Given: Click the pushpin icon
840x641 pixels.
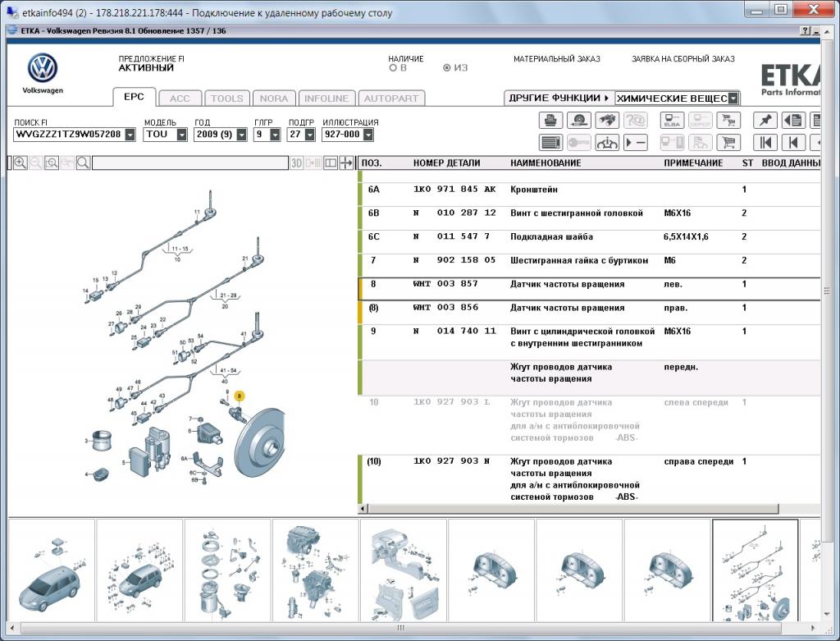Looking at the screenshot, I should [x=765, y=120].
